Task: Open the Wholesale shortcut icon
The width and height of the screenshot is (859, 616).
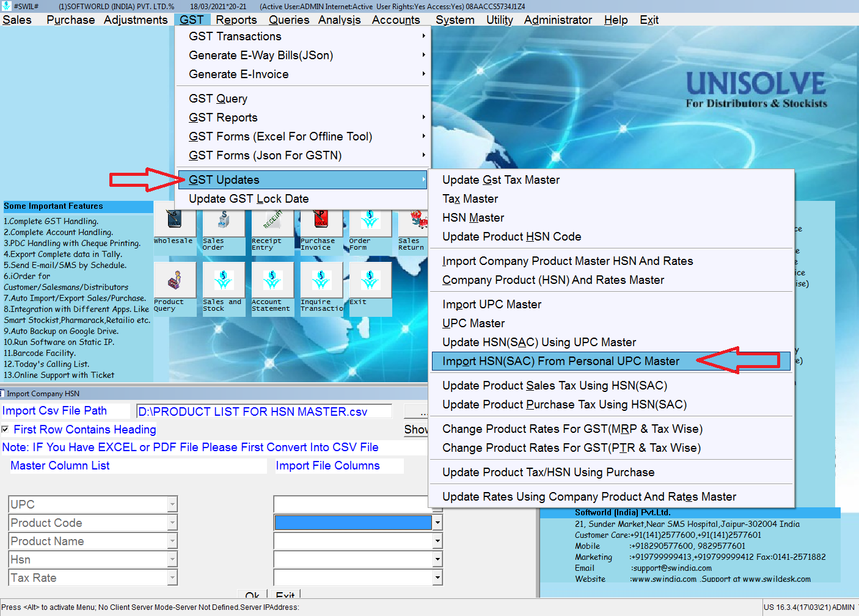Action: [x=175, y=223]
